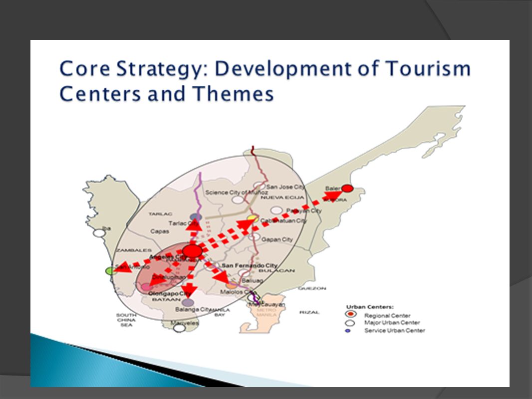Screen dimensions: 532x399
Task: Click the purple Balanga City marker
Action: click(188, 302)
